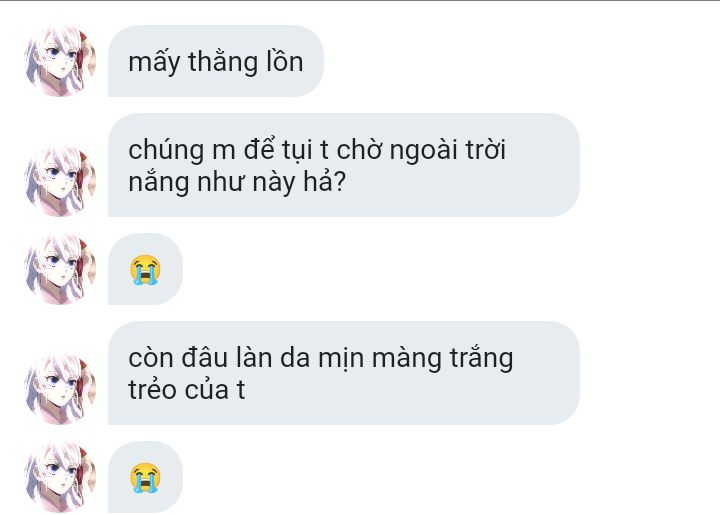Click the words "ngoài trời" in second message
Image resolution: width=720 pixels, height=515 pixels.
pyautogui.click(x=448, y=151)
